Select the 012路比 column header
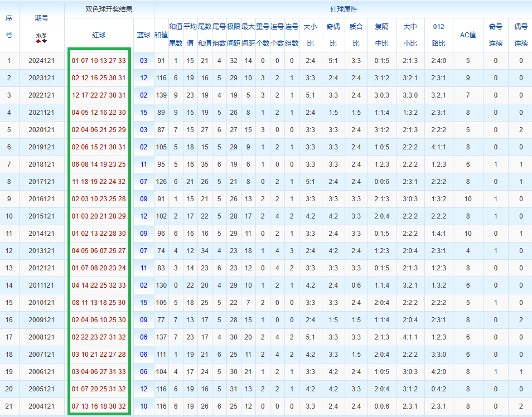The height and width of the screenshot is (417, 532). tap(438, 35)
